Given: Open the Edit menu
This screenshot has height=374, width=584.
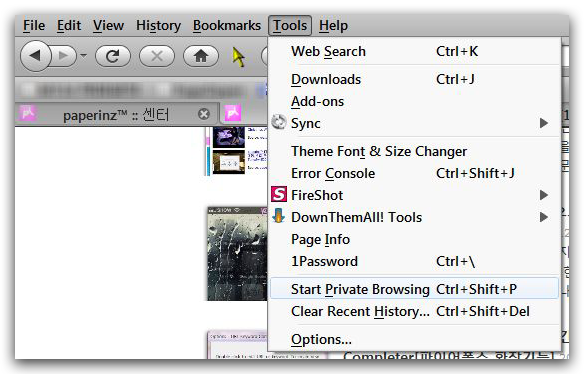Looking at the screenshot, I should [69, 25].
